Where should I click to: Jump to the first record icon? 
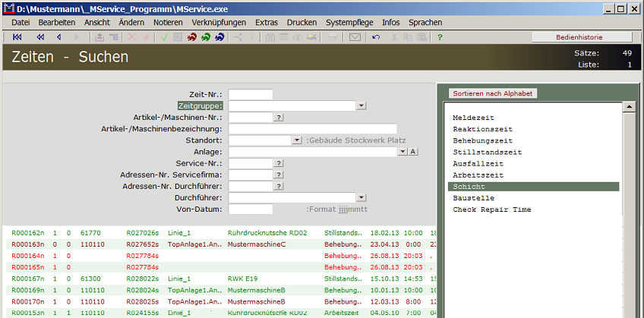point(17,37)
